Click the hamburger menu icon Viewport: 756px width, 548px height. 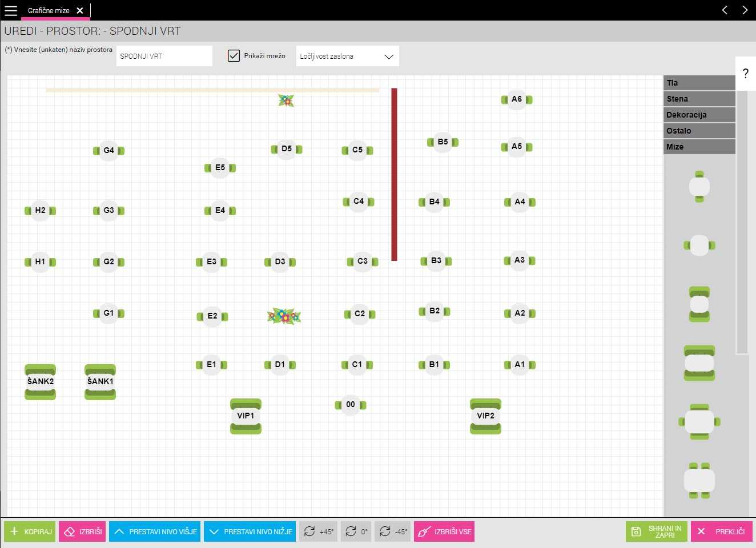tap(11, 10)
